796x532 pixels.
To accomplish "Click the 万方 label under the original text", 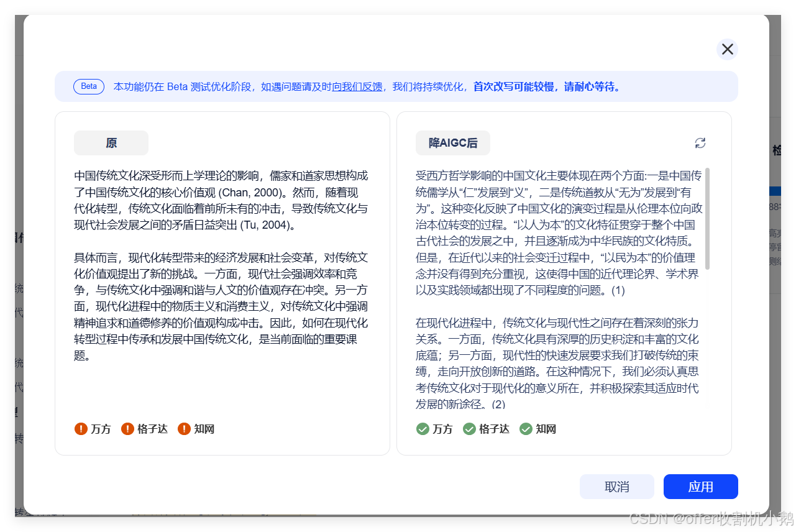I will coord(101,429).
